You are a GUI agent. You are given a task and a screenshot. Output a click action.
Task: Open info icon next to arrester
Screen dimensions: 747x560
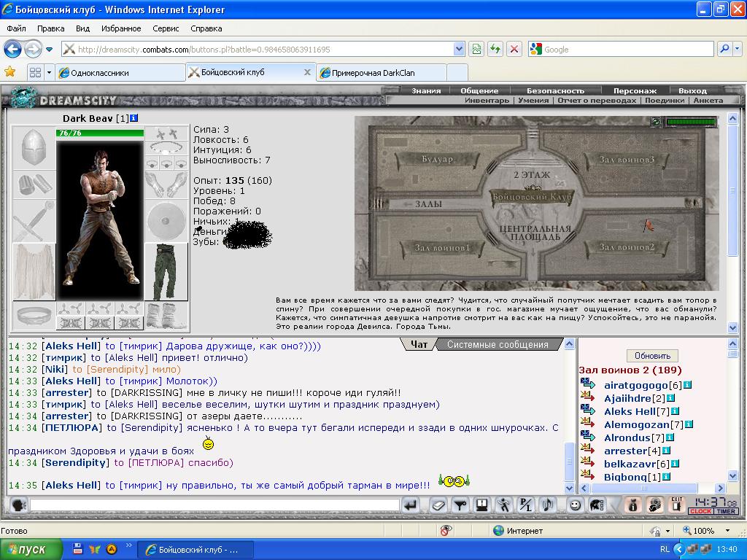pyautogui.click(x=667, y=450)
